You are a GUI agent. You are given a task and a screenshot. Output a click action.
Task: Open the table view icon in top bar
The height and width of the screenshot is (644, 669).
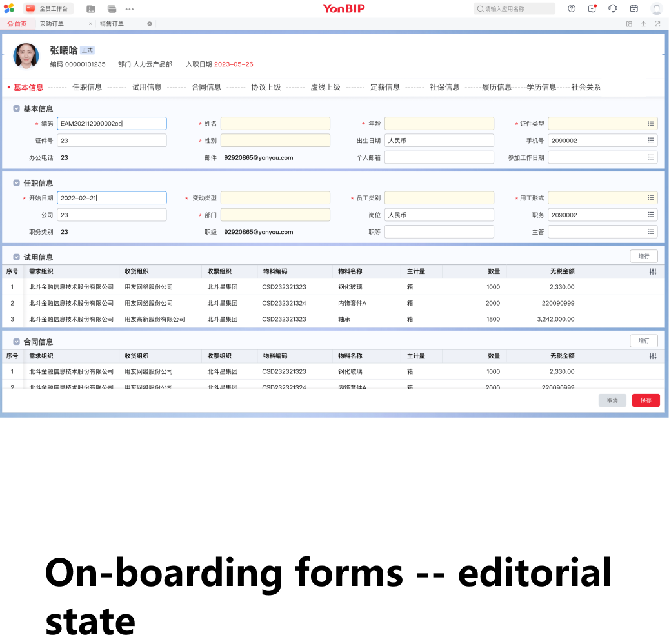pos(91,9)
